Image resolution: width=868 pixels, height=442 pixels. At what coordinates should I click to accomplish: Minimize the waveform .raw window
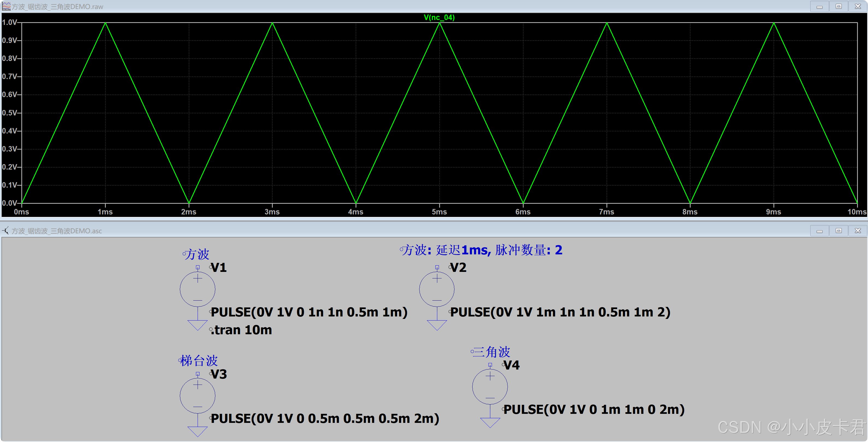(x=819, y=6)
